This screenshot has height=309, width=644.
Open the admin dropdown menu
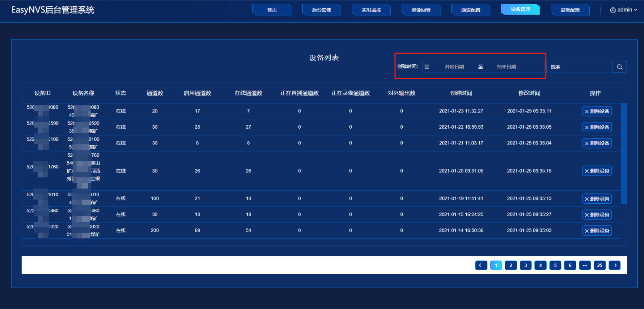(624, 10)
